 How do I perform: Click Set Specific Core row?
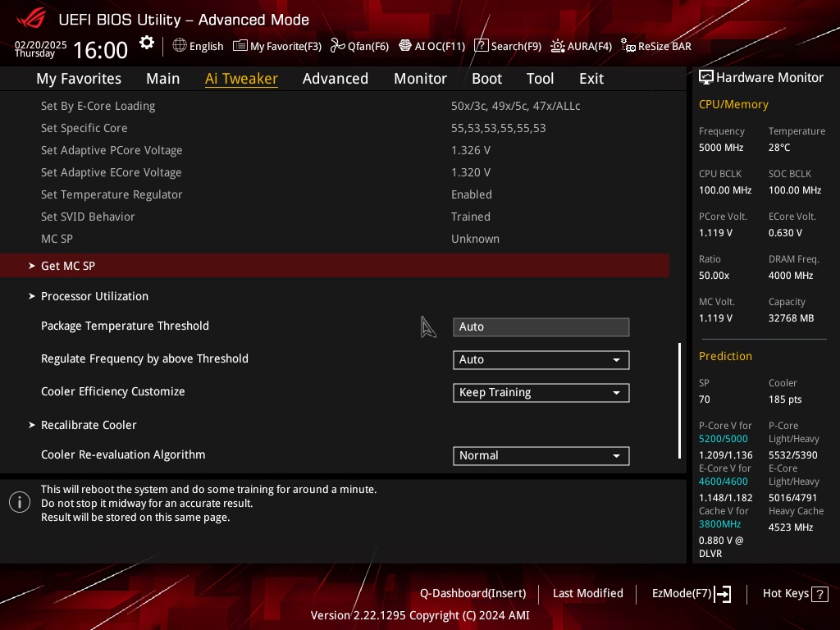(335, 128)
